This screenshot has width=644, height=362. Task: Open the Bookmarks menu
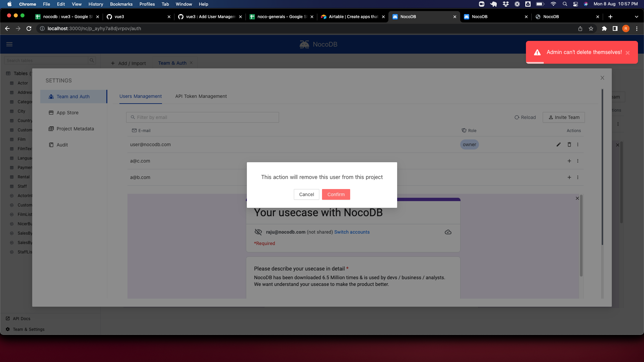point(121,4)
